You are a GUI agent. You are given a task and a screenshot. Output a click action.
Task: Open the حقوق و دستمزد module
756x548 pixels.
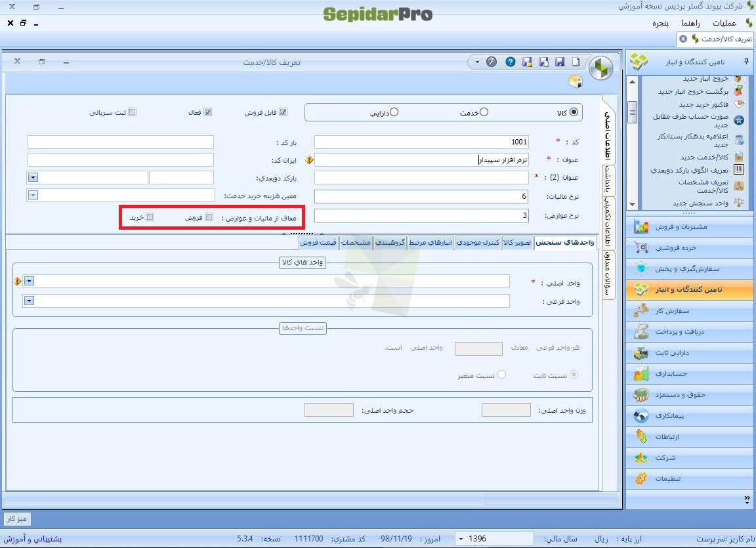pyautogui.click(x=690, y=394)
